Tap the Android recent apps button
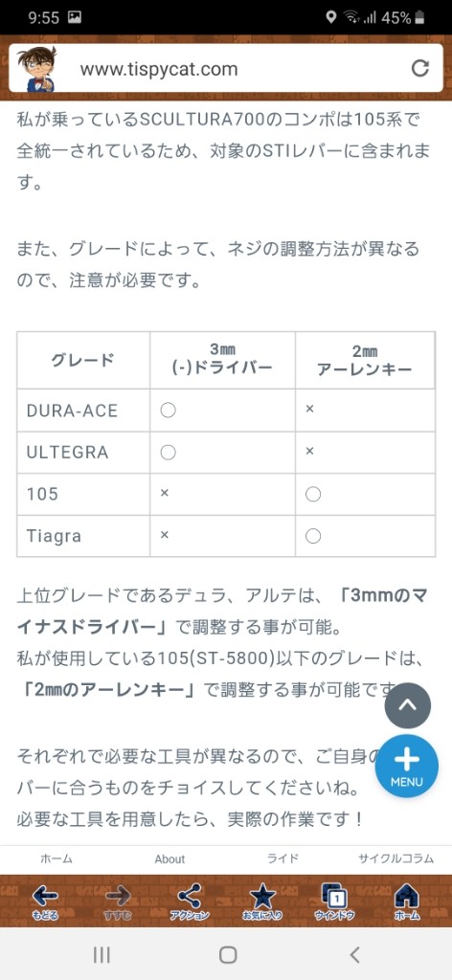Image resolution: width=452 pixels, height=980 pixels. click(102, 954)
